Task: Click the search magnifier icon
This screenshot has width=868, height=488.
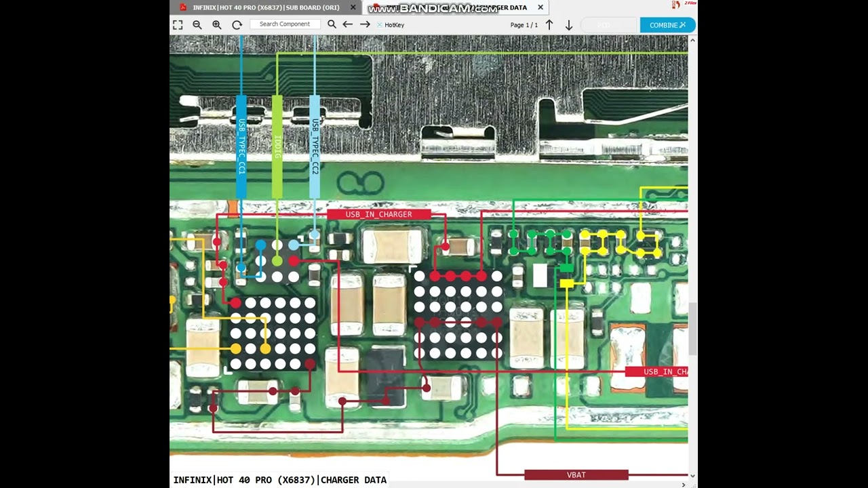Action: point(332,24)
